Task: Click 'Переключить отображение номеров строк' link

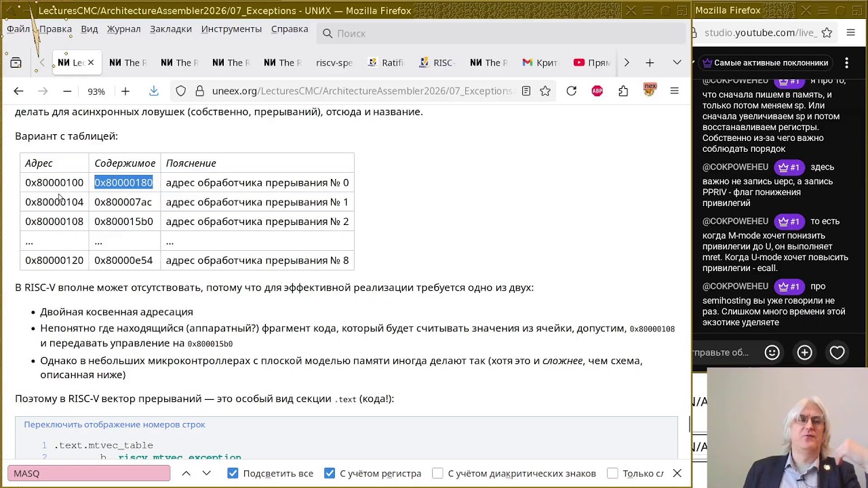Action: coord(115,424)
